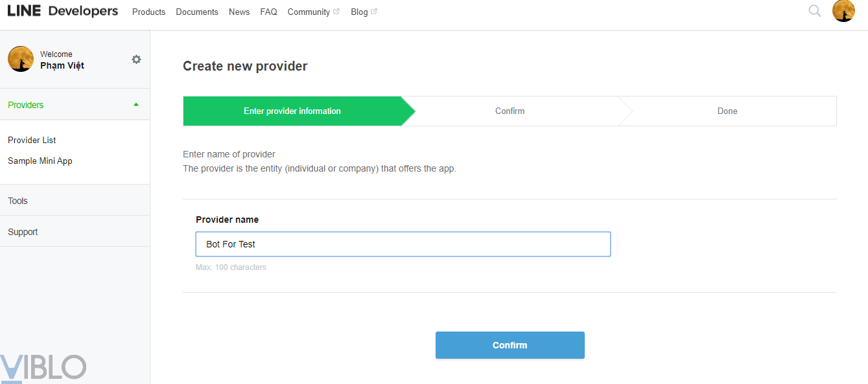Screen dimensions: 868x384
Task: Open the News page
Action: coord(239,12)
